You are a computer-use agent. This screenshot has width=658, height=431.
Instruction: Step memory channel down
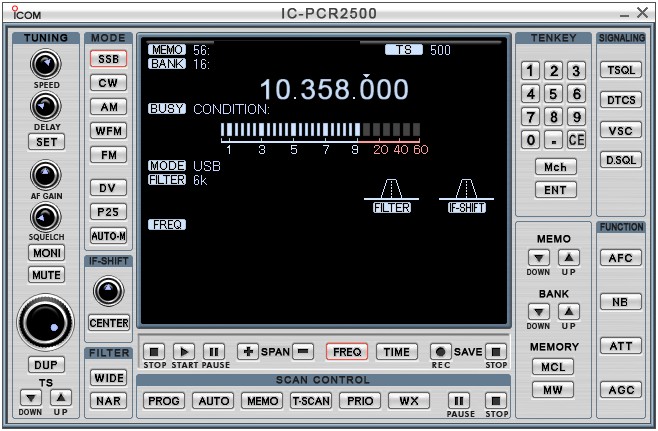[x=539, y=258]
